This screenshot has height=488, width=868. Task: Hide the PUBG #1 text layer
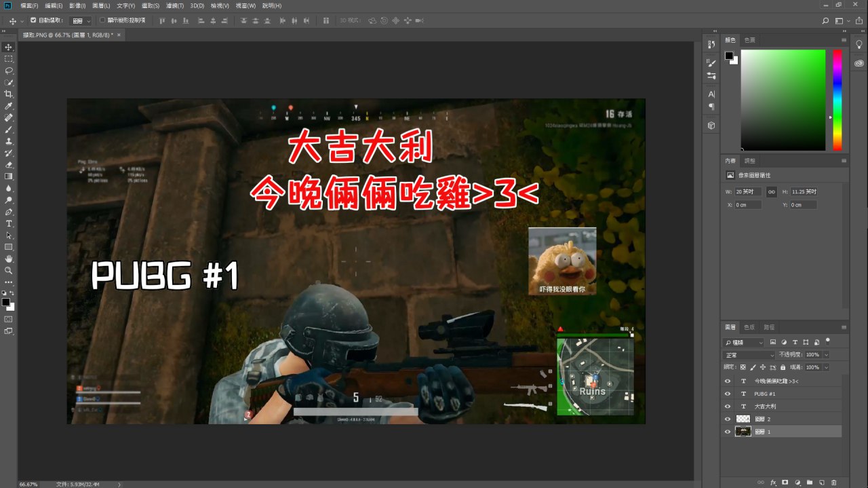point(728,394)
